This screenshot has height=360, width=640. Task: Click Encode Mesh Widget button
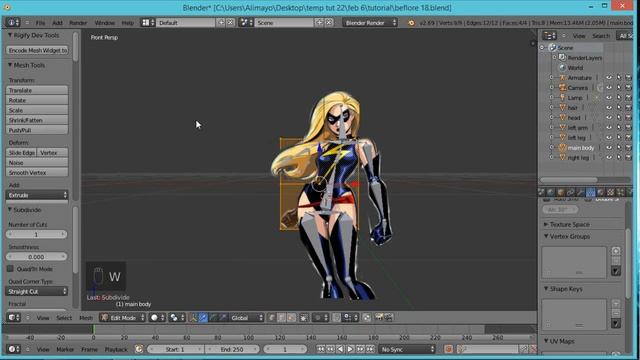point(37,50)
